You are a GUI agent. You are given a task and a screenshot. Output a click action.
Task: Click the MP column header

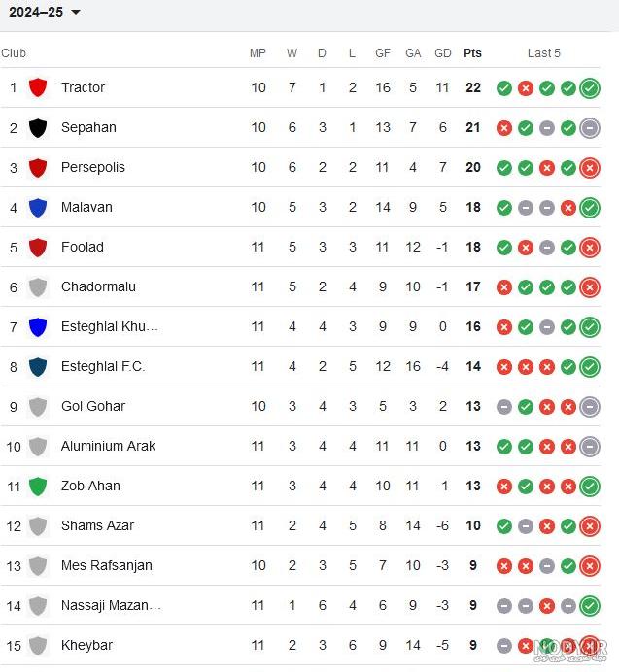pos(258,53)
